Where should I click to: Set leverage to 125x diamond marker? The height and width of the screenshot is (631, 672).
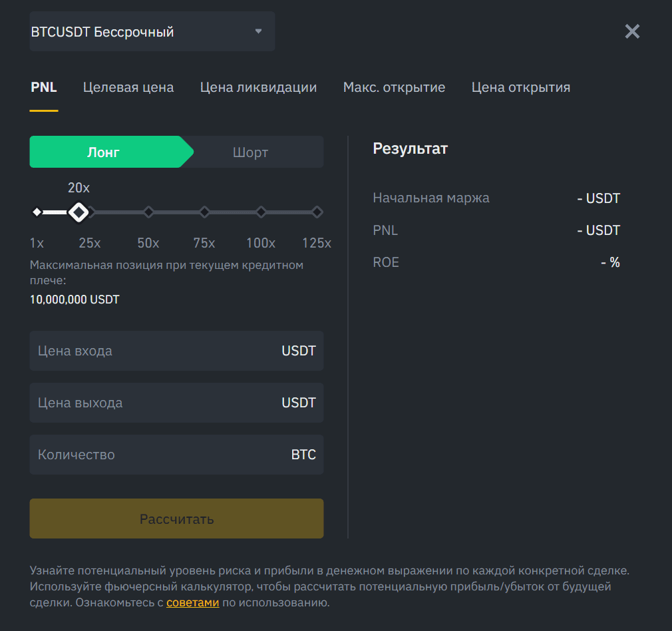(x=317, y=212)
